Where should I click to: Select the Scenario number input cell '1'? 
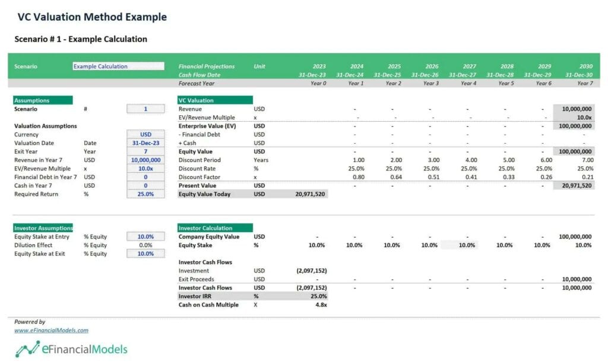[x=145, y=109]
